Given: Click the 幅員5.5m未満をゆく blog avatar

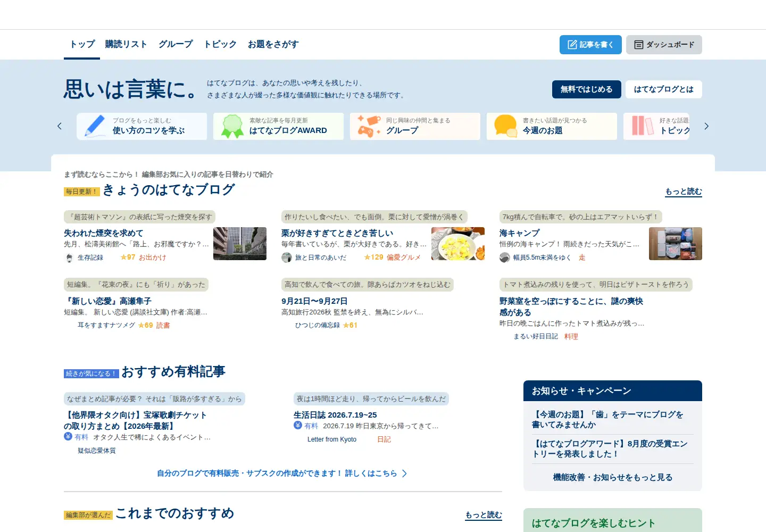Looking at the screenshot, I should (505, 257).
